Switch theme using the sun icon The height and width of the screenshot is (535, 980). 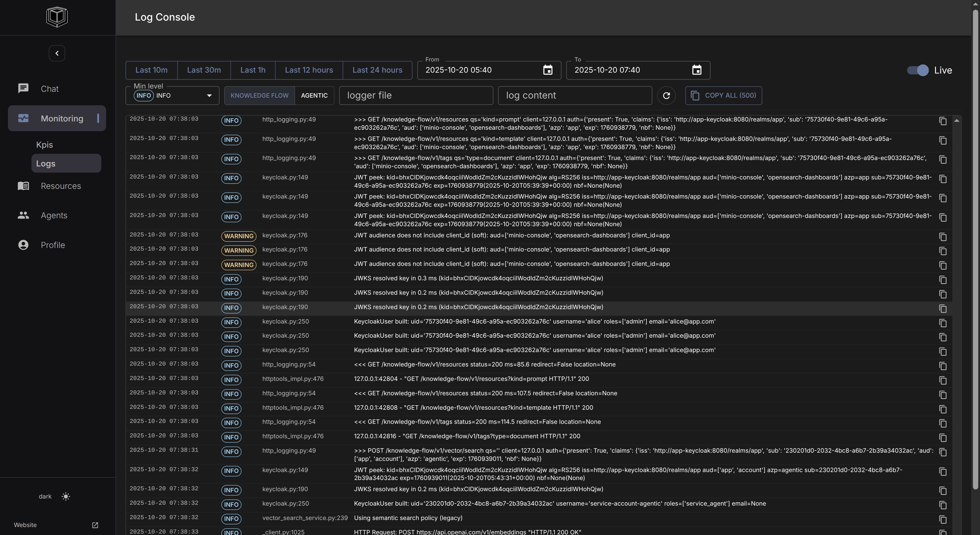click(x=66, y=496)
